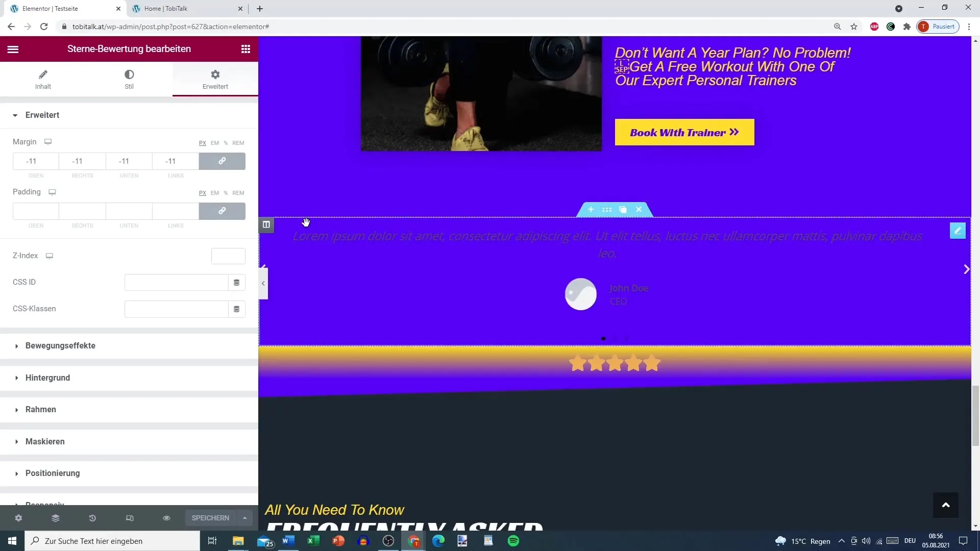The height and width of the screenshot is (551, 980).
Task: Click the Z-Index responsive device icon
Action: pyautogui.click(x=50, y=256)
